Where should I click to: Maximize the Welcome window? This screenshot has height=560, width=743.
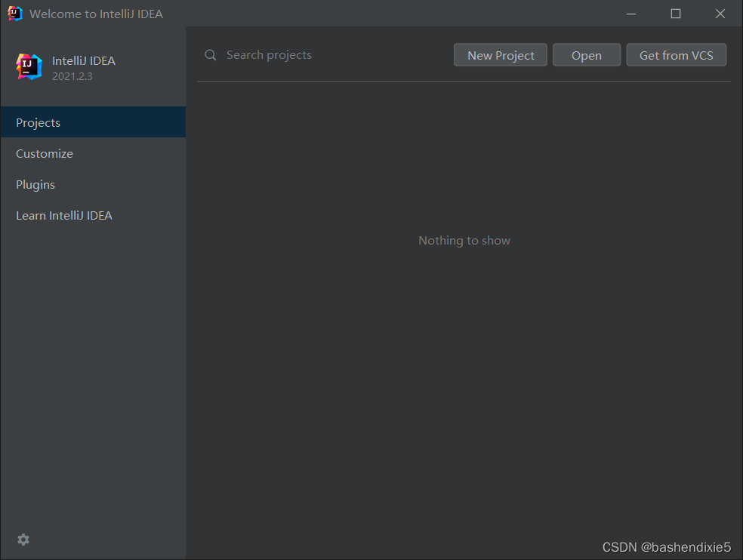pos(676,14)
